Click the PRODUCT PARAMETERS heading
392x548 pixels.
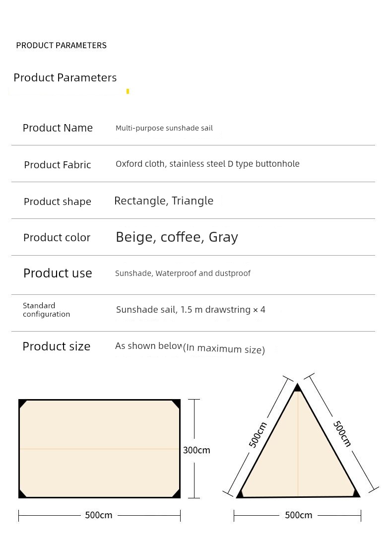click(x=61, y=46)
